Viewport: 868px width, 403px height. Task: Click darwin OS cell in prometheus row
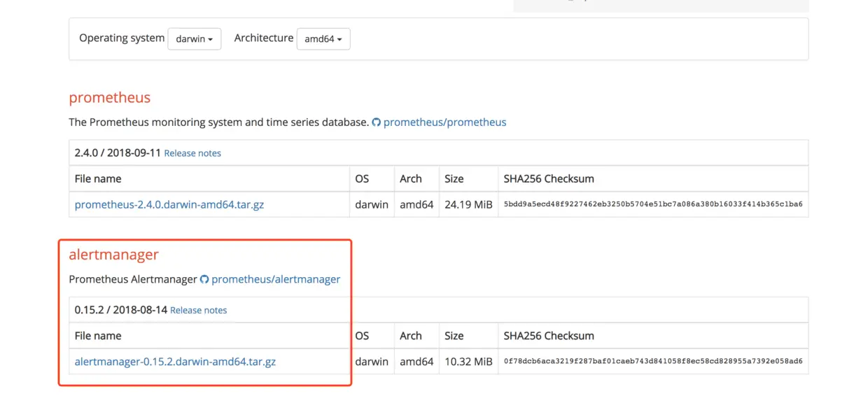point(372,205)
